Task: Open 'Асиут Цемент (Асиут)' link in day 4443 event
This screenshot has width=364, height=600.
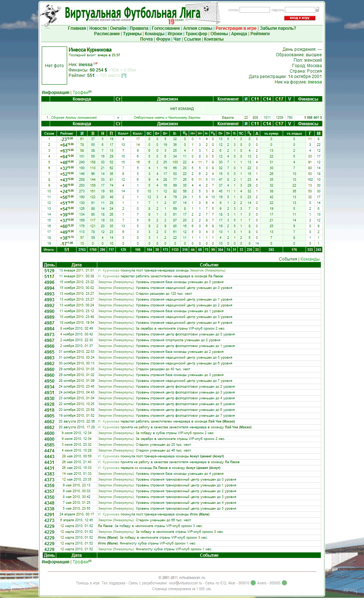Action: 206,456
